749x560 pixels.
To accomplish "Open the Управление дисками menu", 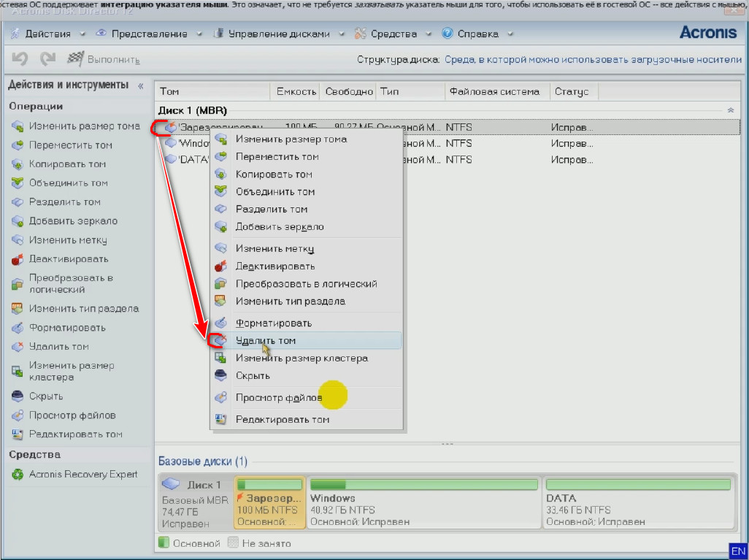I will (x=278, y=34).
